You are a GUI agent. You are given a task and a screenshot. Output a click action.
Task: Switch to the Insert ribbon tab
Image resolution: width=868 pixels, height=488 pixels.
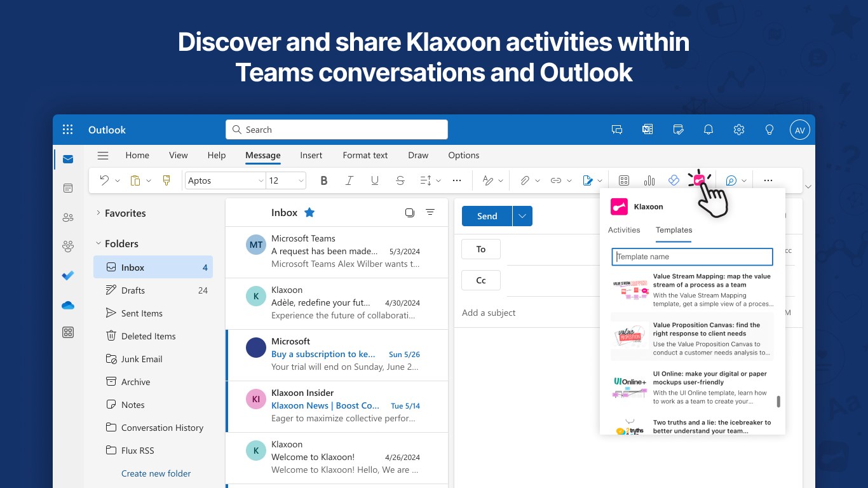pos(311,155)
